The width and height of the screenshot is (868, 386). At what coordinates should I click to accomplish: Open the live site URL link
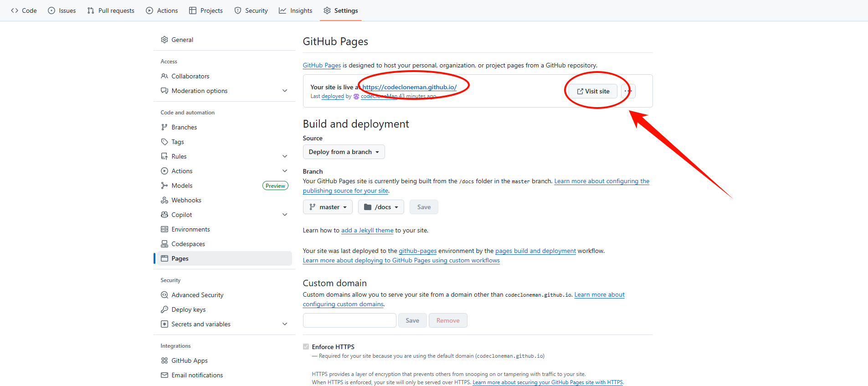[x=409, y=87]
